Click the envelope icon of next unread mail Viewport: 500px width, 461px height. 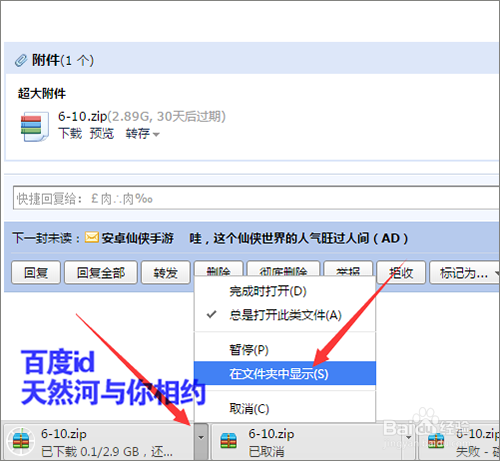92,238
